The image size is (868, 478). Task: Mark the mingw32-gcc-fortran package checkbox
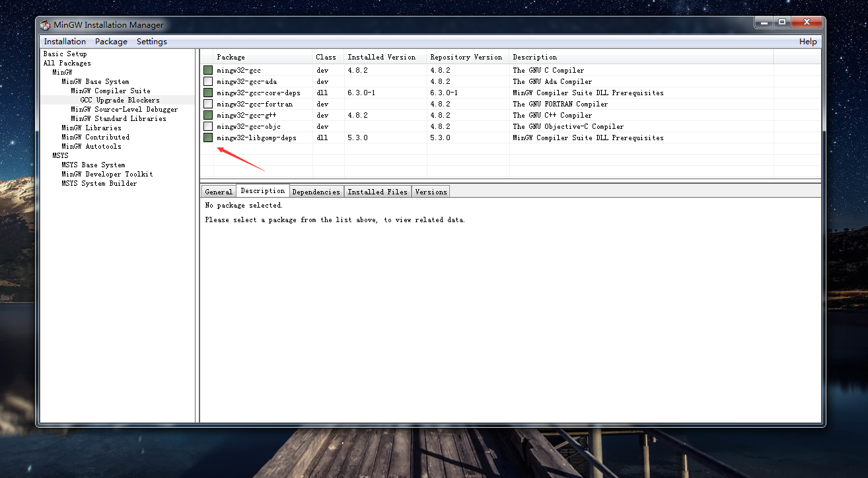(x=208, y=104)
